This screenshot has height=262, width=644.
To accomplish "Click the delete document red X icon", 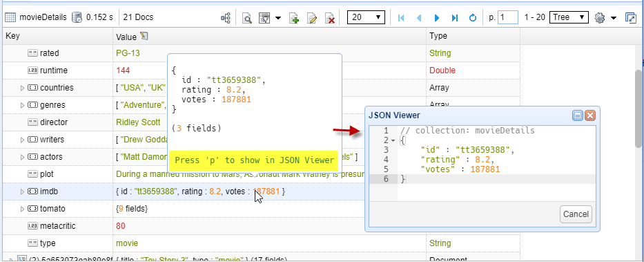I will click(329, 18).
